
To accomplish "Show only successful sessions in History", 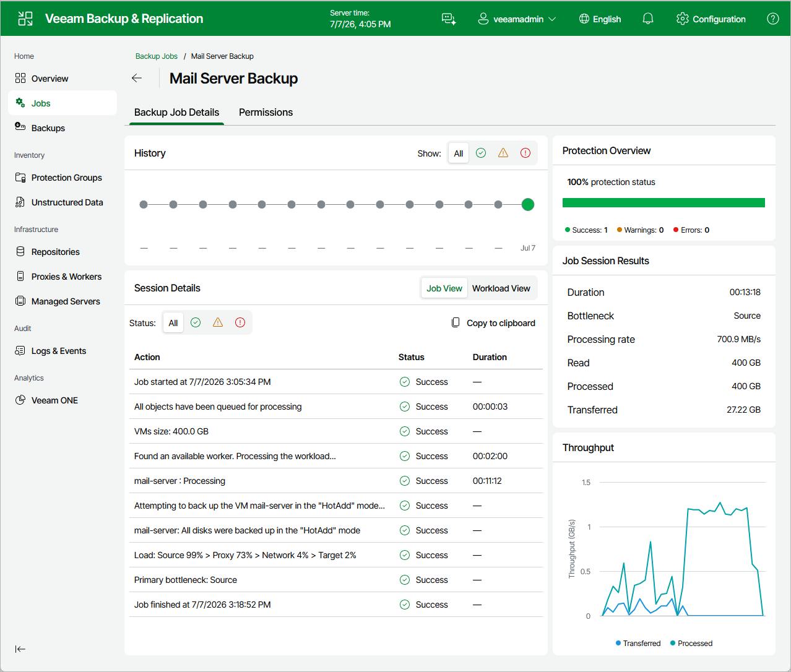I will (481, 153).
